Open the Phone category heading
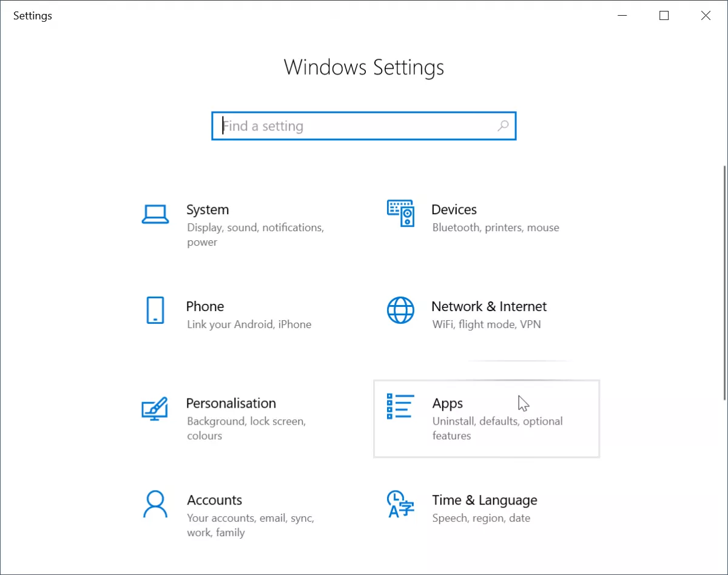 [205, 306]
